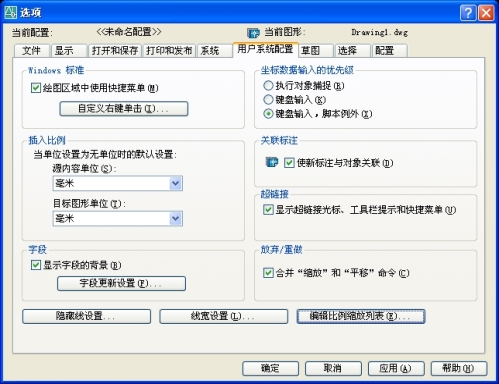Switch to the 选择 tab
The image size is (499, 384).
(x=353, y=51)
